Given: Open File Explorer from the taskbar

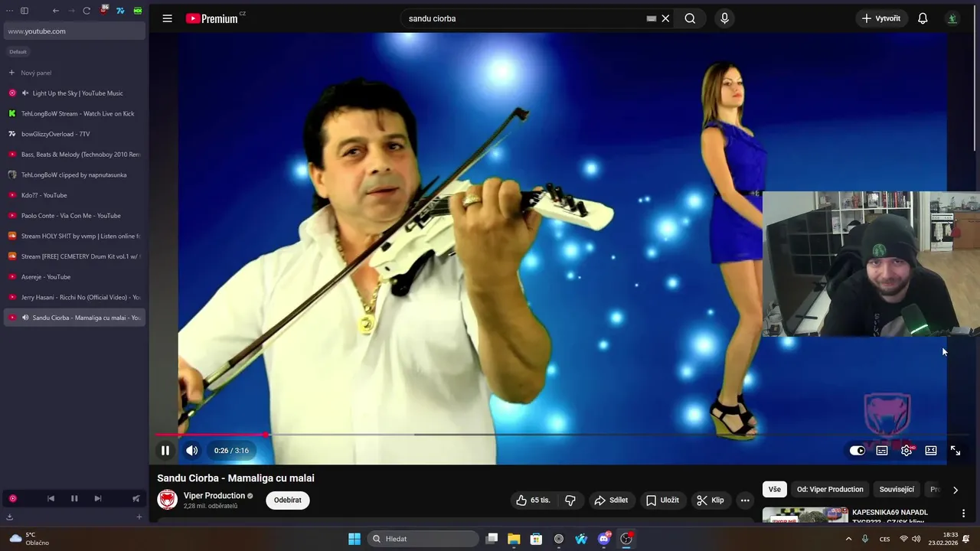Looking at the screenshot, I should [x=514, y=539].
